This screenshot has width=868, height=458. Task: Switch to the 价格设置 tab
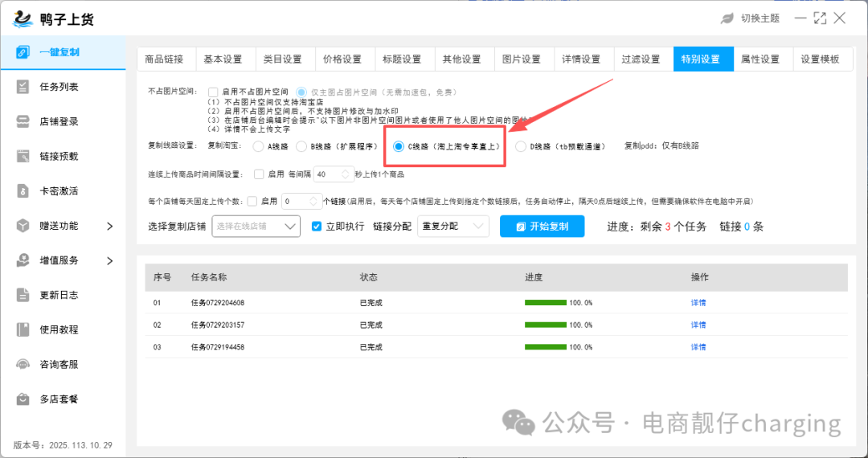click(346, 59)
